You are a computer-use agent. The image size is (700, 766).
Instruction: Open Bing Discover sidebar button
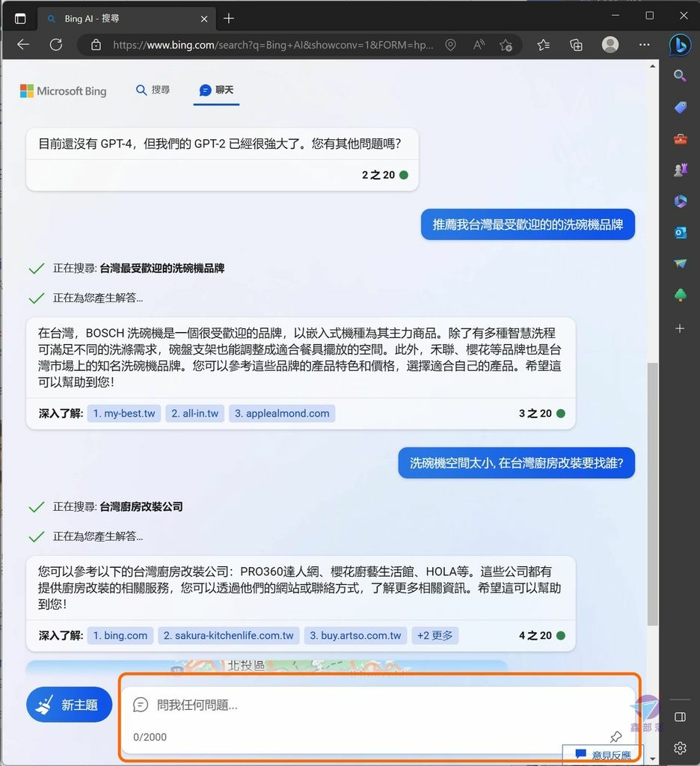tap(680, 45)
